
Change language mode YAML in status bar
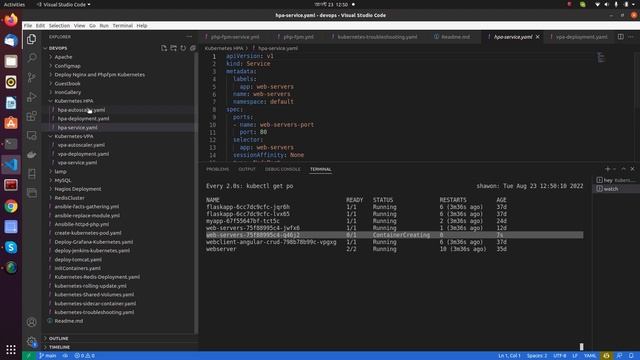pyautogui.click(x=590, y=356)
